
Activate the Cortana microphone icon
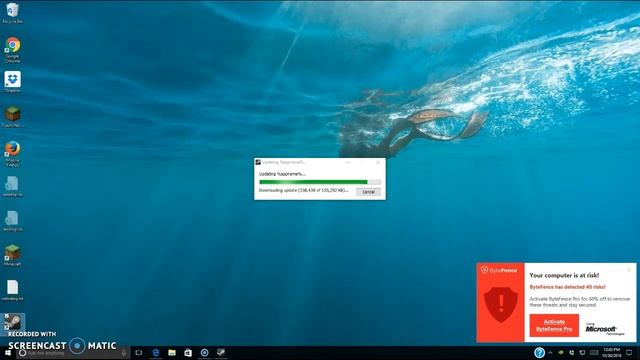pyautogui.click(x=124, y=353)
